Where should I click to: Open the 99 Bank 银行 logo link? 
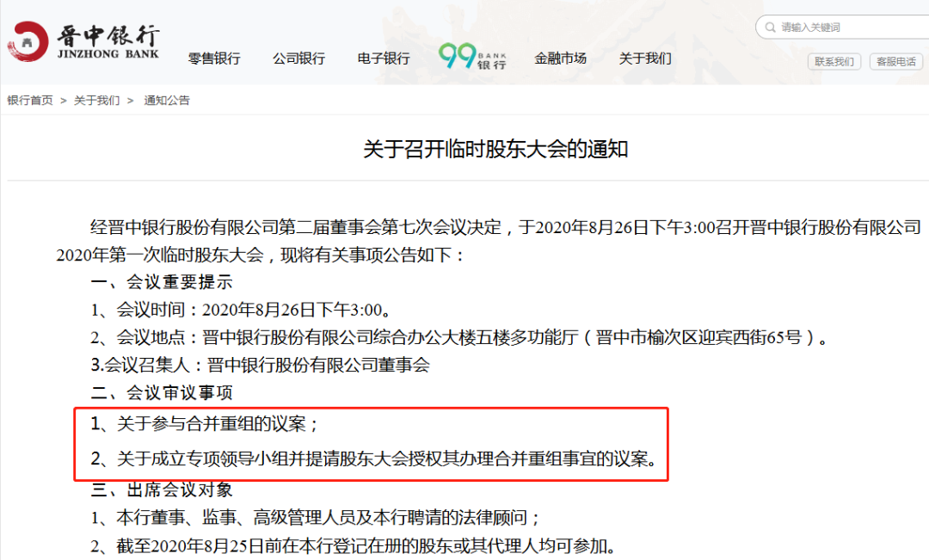tap(472, 57)
